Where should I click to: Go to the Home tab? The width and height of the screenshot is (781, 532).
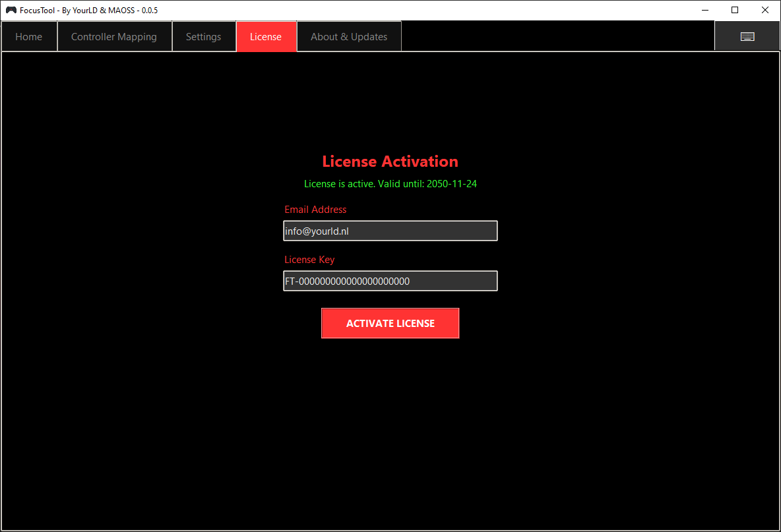(29, 36)
